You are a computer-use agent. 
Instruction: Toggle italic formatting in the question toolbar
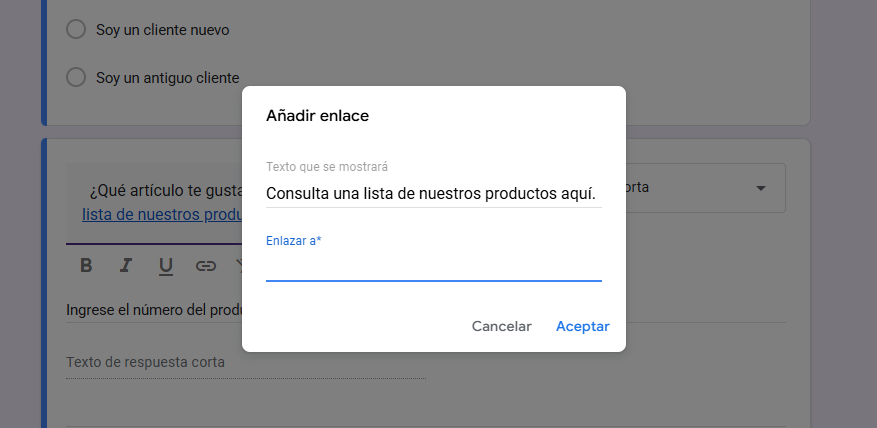pyautogui.click(x=126, y=266)
